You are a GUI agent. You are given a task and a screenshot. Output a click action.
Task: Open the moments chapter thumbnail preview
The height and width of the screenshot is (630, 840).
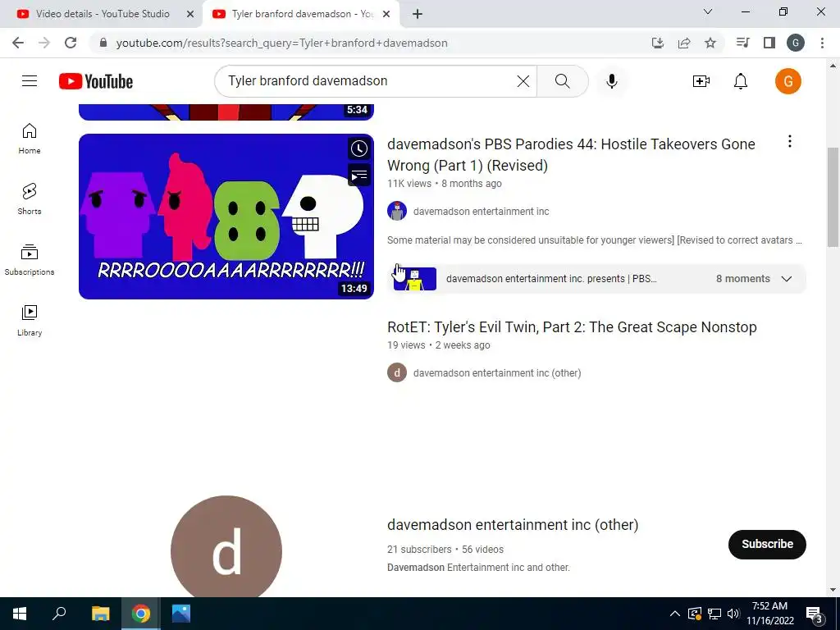(x=414, y=279)
